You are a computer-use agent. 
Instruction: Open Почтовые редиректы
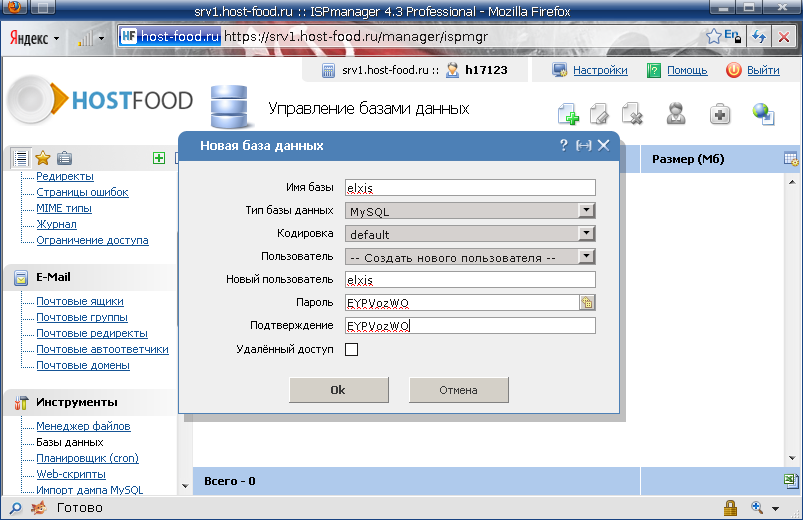tap(92, 333)
